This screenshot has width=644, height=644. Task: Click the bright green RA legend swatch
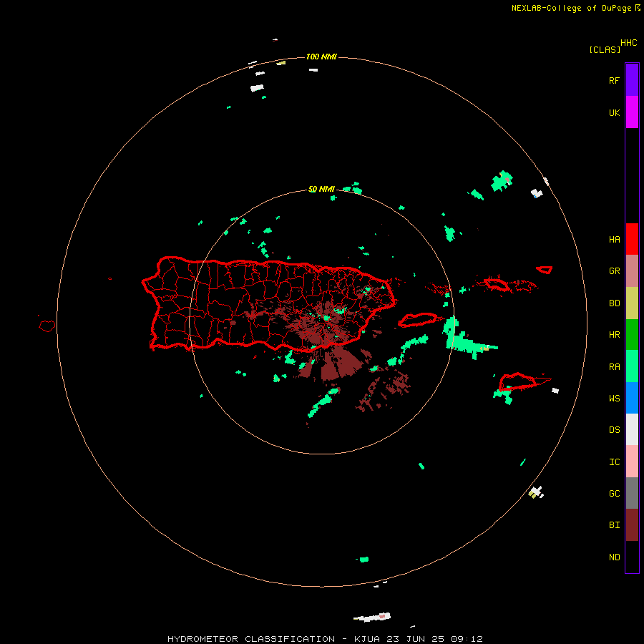[632, 366]
